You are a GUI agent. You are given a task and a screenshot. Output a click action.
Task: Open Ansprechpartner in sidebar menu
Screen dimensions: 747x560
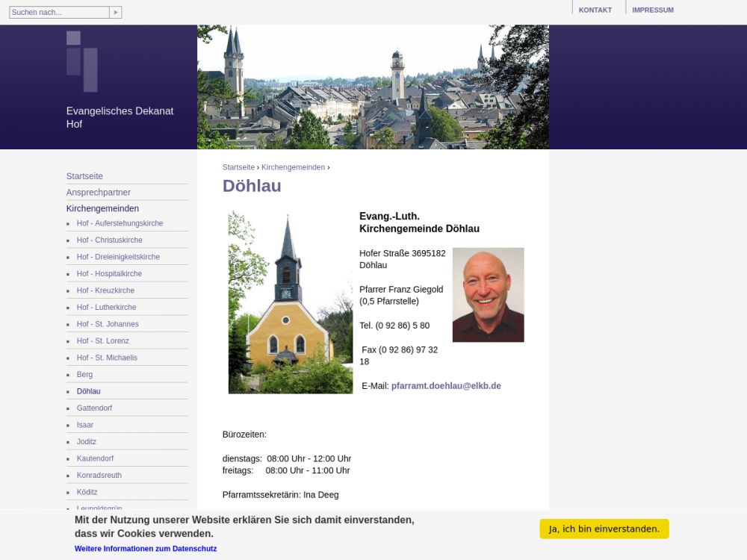tap(98, 193)
